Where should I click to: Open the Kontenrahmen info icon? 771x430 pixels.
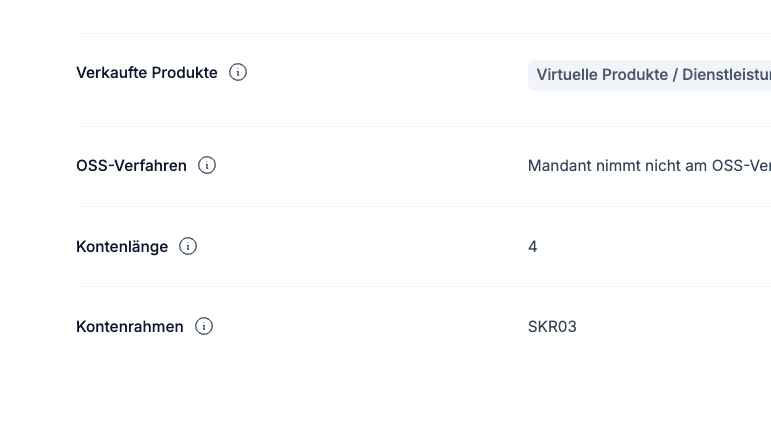204,326
